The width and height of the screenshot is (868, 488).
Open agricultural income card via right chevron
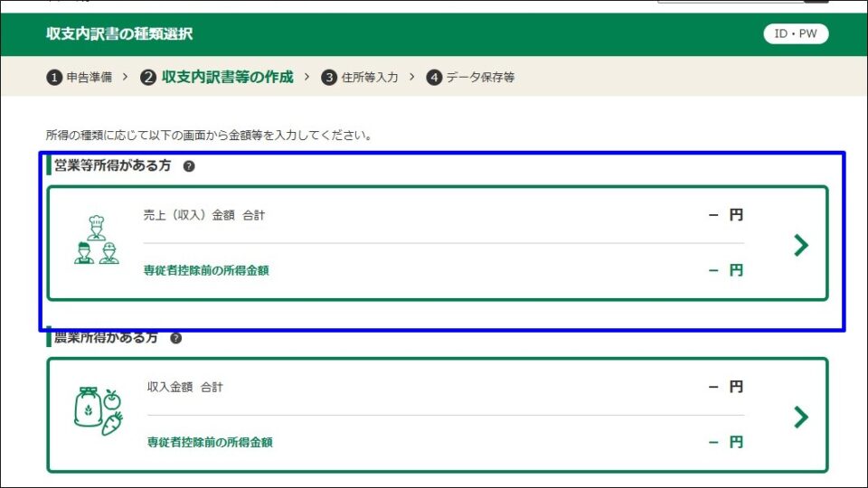point(800,417)
